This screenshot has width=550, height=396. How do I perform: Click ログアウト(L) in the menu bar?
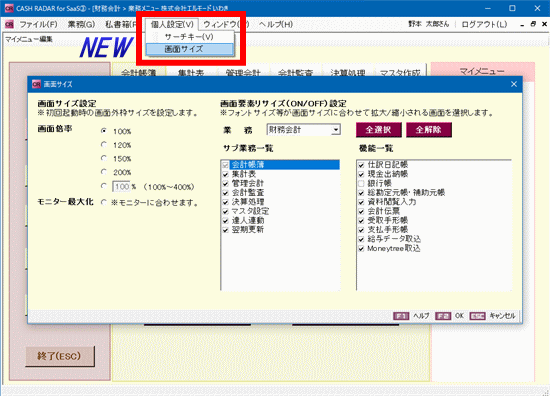(484, 24)
